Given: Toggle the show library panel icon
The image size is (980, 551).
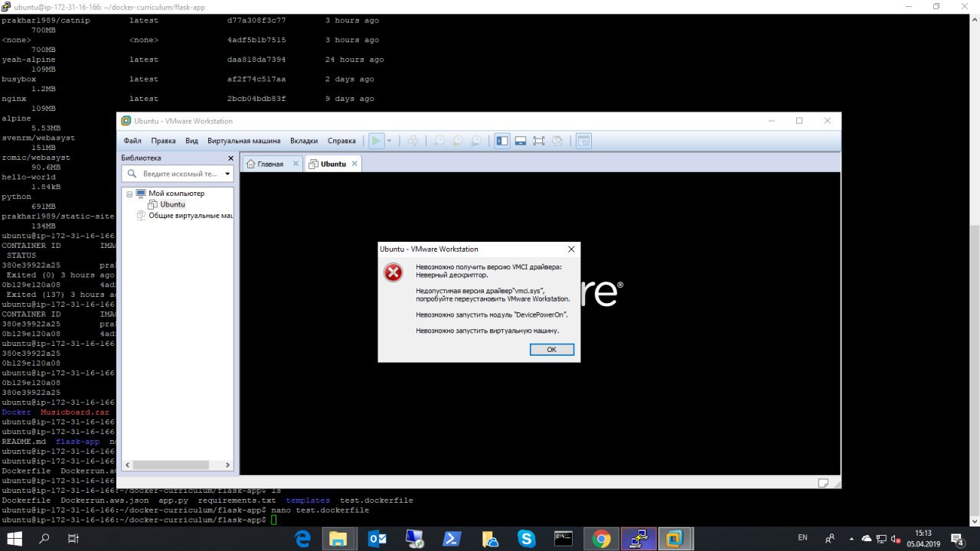Looking at the screenshot, I should point(502,141).
